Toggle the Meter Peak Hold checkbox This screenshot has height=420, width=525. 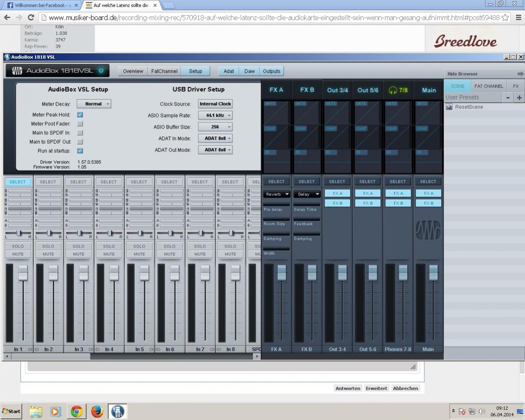point(80,115)
